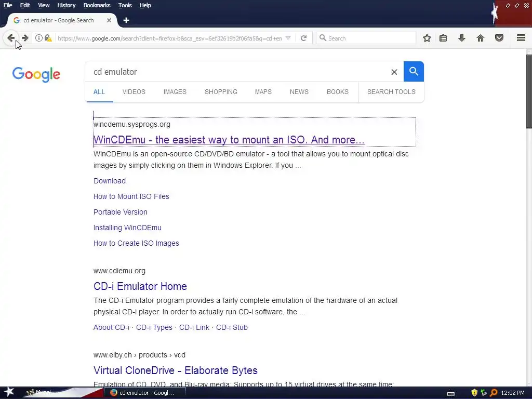Click the Google logo

click(x=36, y=74)
